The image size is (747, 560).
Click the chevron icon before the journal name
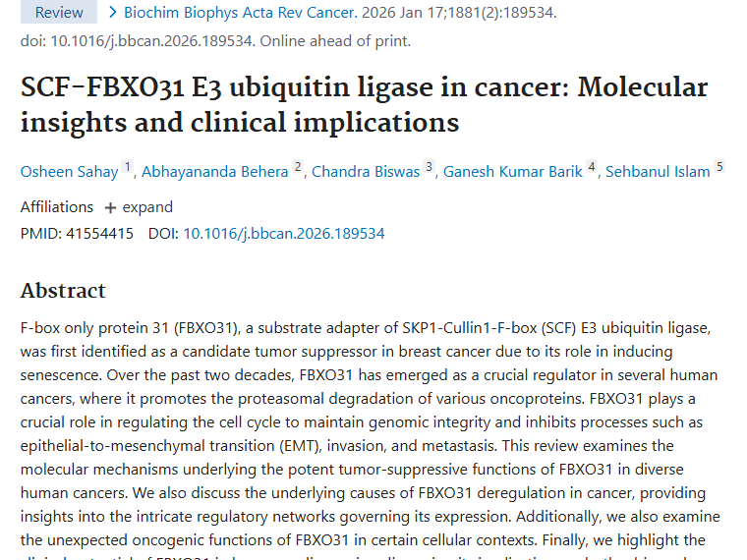click(x=114, y=13)
